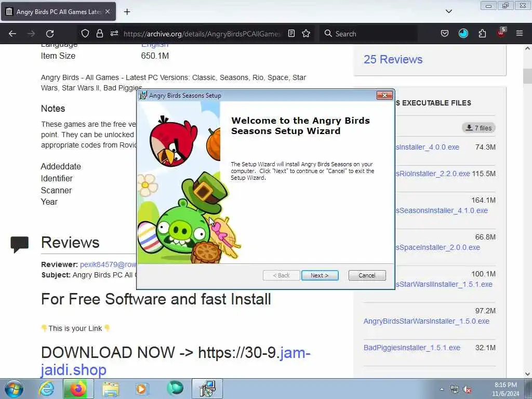Image resolution: width=532 pixels, height=399 pixels.
Task: Toggle reader view icon
Action: (291, 33)
